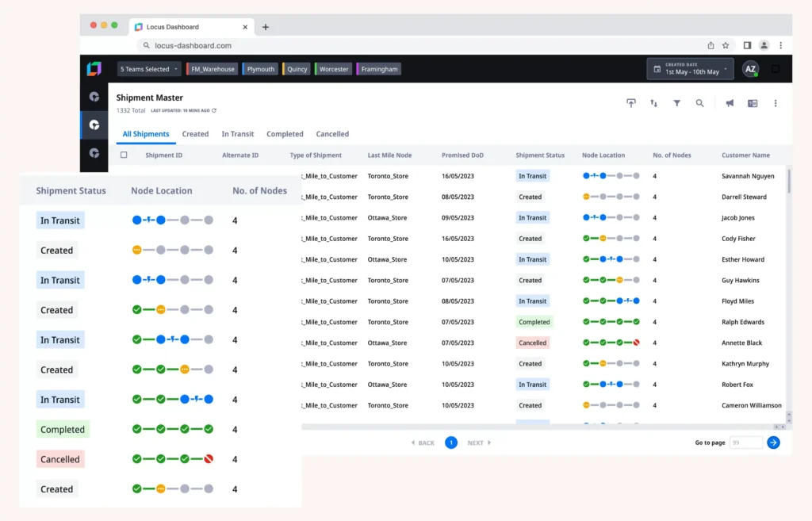Click the blue go-to-page arrow button
Viewport: 812px width, 521px height.
pos(773,442)
